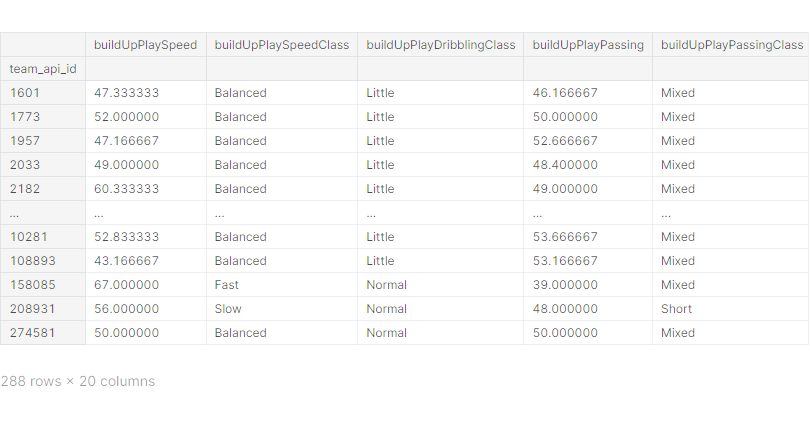Click passing value 49.000000 in row 2182
810x433 pixels.
pos(565,189)
